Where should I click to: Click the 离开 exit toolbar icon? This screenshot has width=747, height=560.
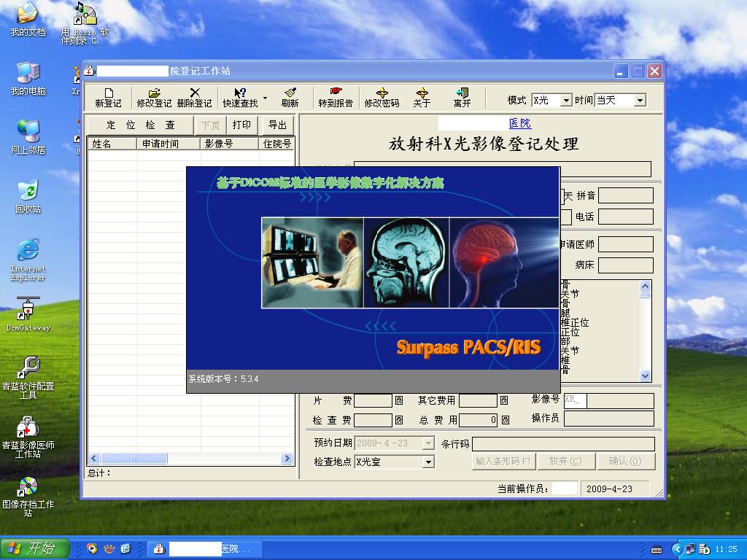[462, 98]
